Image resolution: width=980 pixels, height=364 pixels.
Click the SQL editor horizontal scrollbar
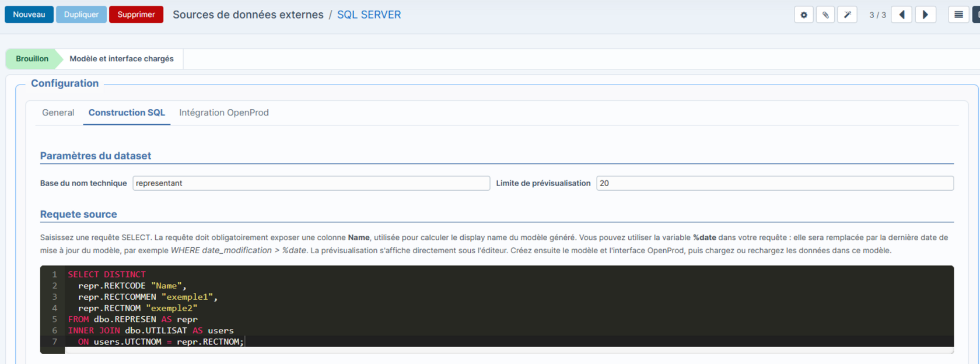click(509, 351)
